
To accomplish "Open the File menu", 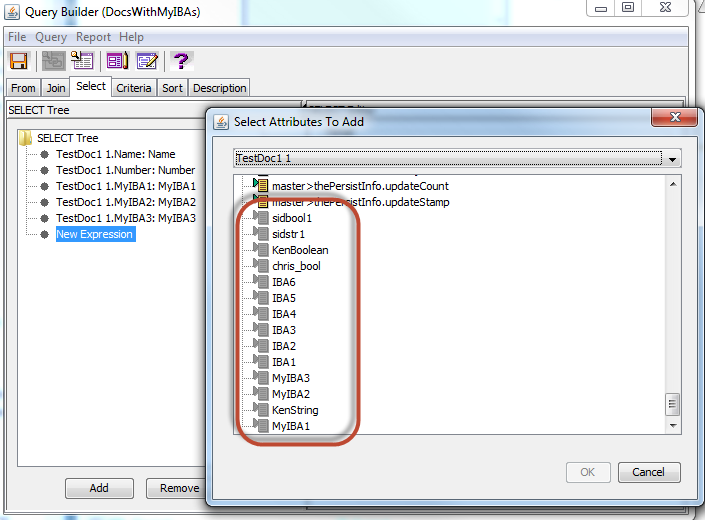I will (17, 37).
